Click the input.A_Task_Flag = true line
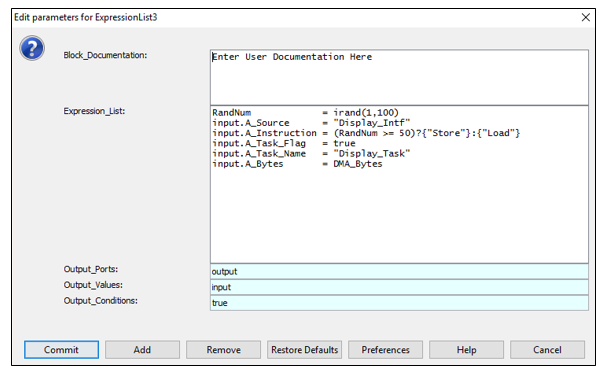Image resolution: width=607 pixels, height=374 pixels. (283, 143)
